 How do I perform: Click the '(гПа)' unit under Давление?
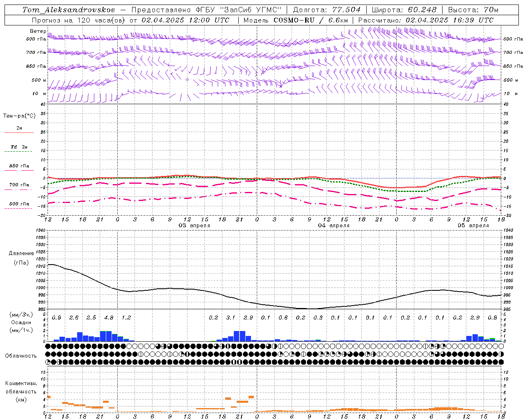pos(21,263)
